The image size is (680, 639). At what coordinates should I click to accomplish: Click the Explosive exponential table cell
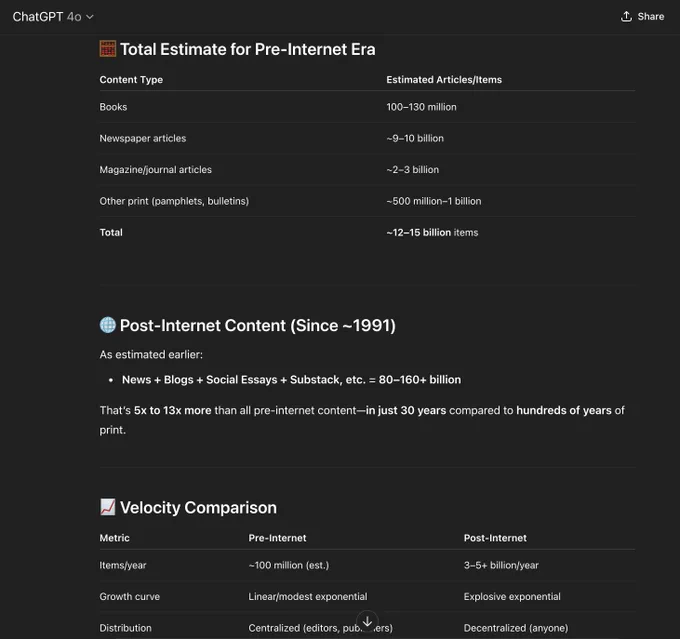[x=512, y=596]
